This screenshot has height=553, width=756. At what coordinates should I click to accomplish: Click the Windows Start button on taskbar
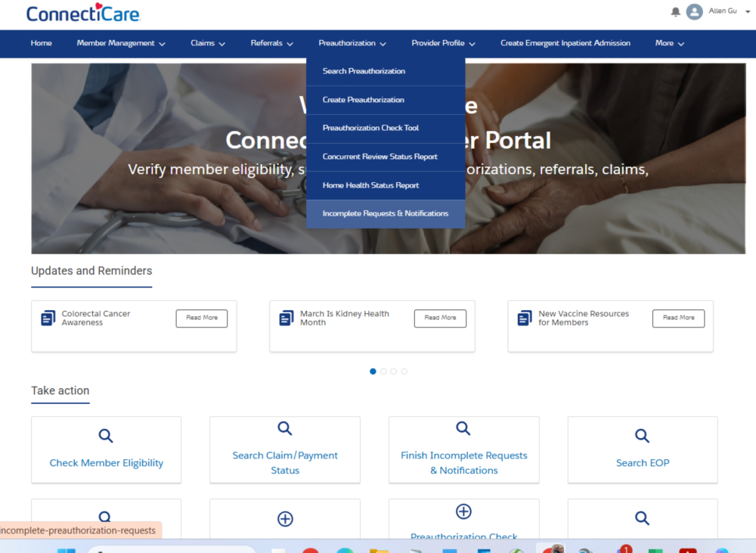tap(66, 550)
